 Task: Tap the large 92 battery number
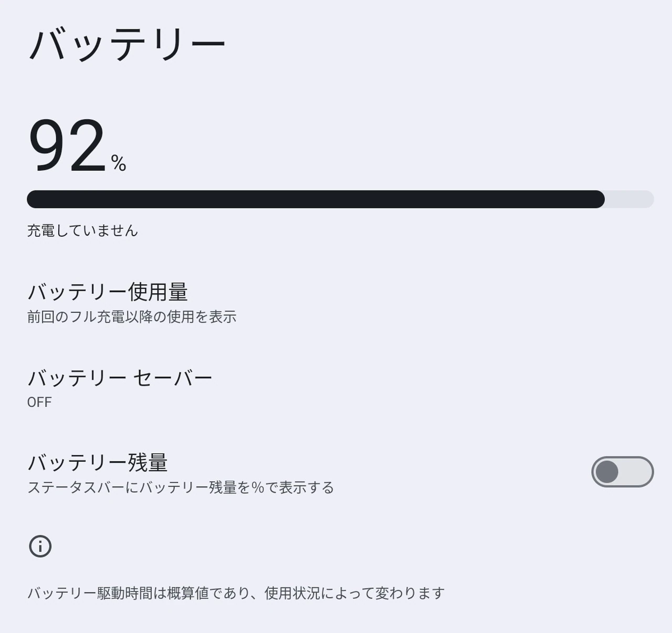click(x=67, y=145)
